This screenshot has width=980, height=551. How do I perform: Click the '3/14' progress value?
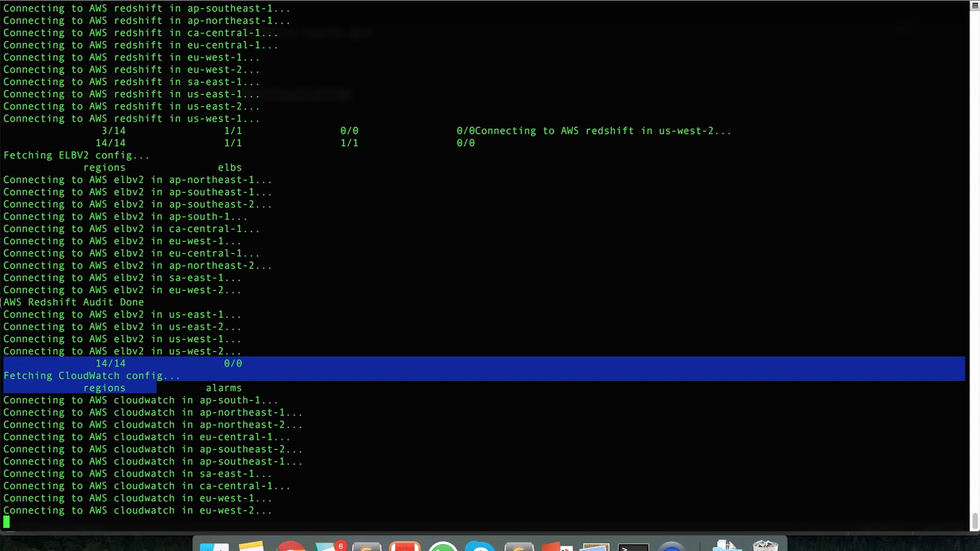coord(113,131)
